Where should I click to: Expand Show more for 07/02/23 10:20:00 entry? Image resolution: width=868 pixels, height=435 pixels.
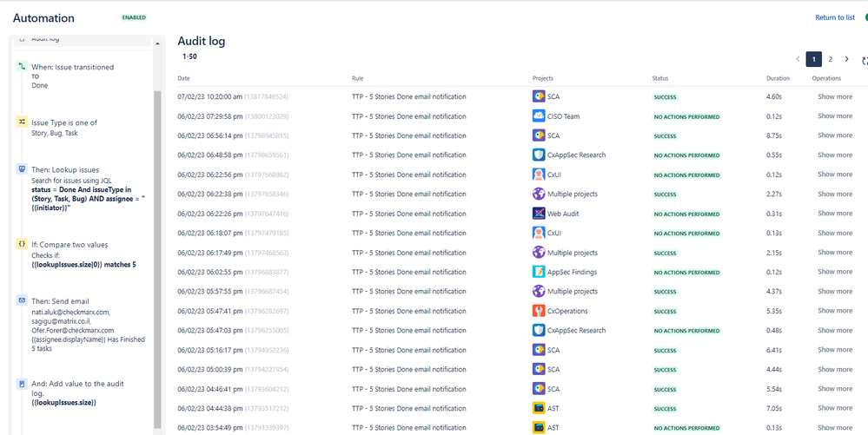point(835,96)
